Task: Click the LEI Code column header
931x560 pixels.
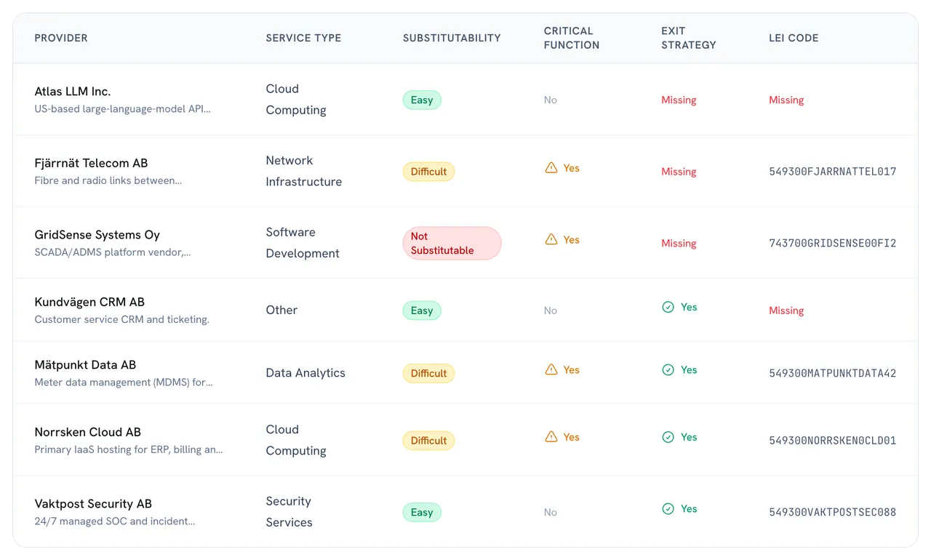Action: pos(794,38)
